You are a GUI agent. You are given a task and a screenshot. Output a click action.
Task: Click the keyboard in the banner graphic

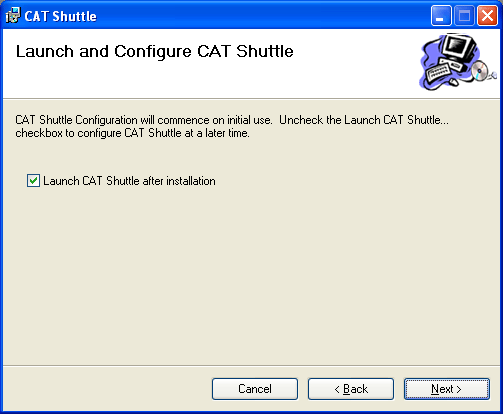[x=438, y=73]
